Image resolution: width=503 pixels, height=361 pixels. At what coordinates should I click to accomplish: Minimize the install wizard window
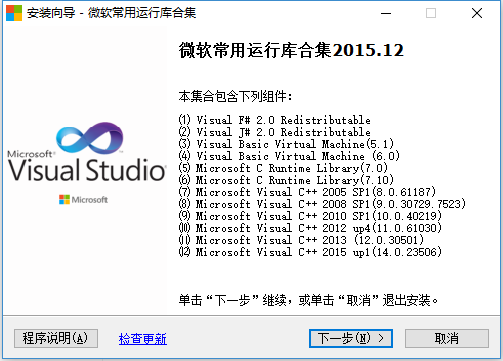pyautogui.click(x=386, y=13)
